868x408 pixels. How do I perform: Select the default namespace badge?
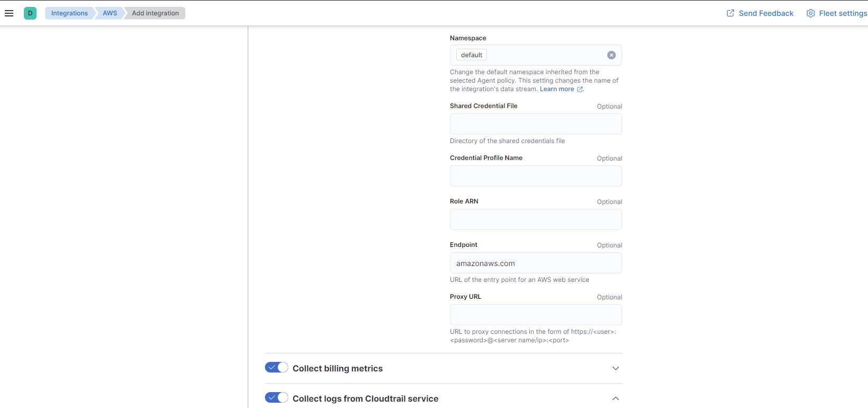coord(472,55)
